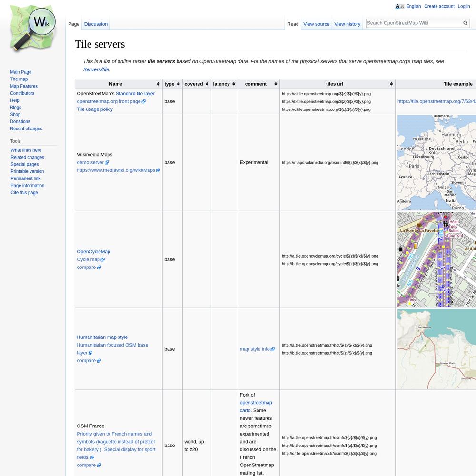Open the Donations sidebar link

click(x=20, y=122)
